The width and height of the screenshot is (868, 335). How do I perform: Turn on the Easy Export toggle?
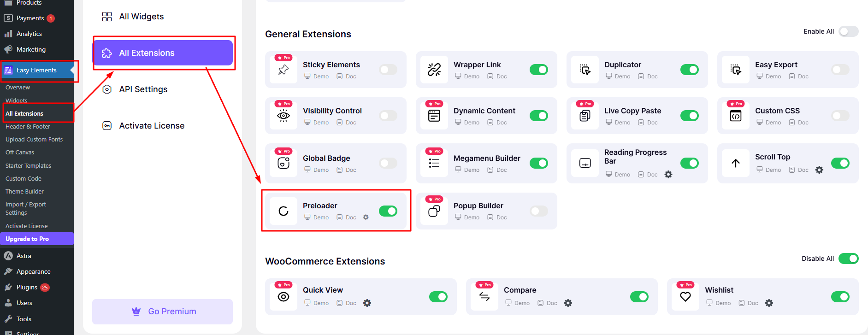840,70
